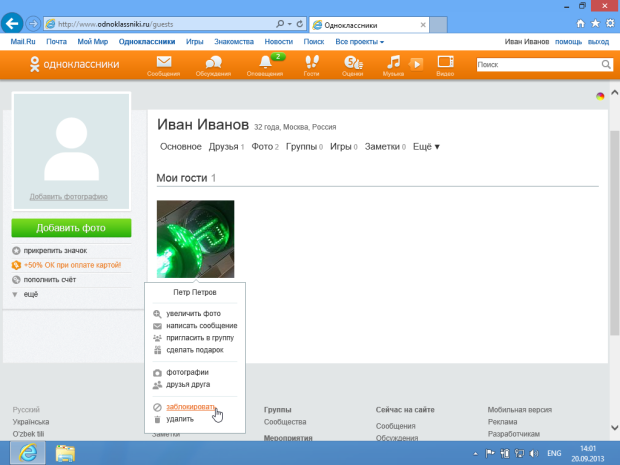Open the Гости footprints icon
This screenshot has height=465, width=620.
(x=312, y=62)
